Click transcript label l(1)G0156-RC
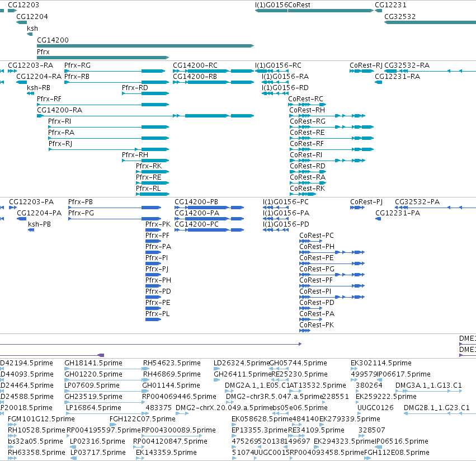 [x=278, y=65]
